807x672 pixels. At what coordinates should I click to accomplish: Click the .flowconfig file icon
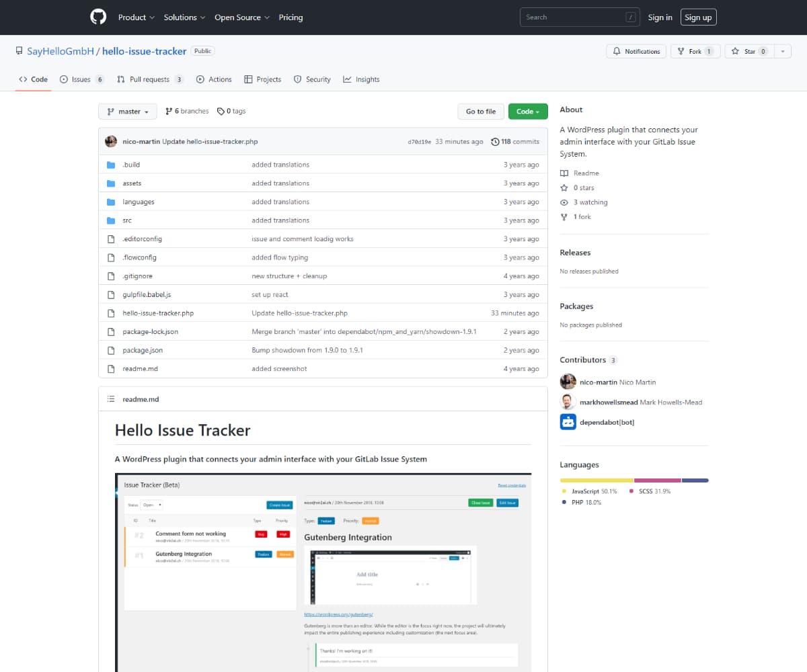pos(112,257)
